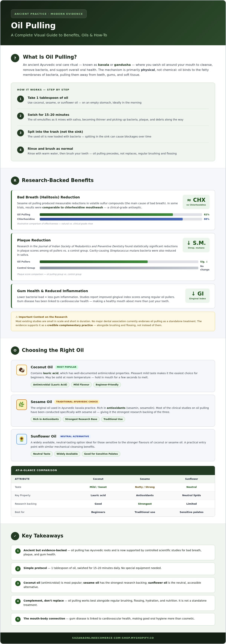Click the Oil Pulling 82% progress bar
This screenshot has width=226, height=644.
point(121,215)
